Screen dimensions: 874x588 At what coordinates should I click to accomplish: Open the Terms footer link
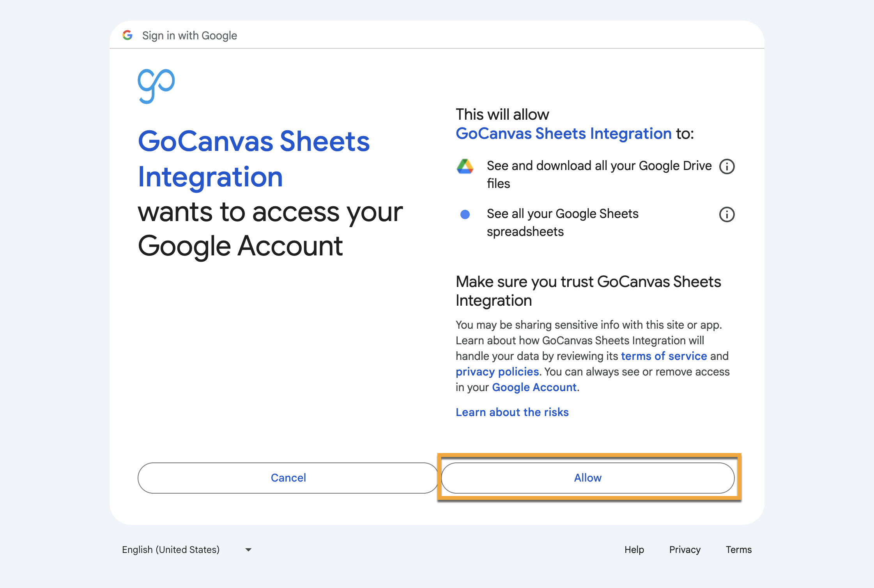(739, 549)
